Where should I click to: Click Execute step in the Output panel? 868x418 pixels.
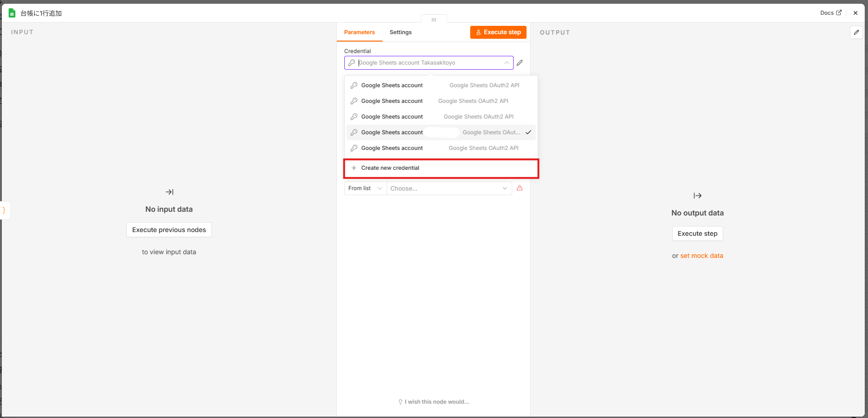click(x=697, y=233)
